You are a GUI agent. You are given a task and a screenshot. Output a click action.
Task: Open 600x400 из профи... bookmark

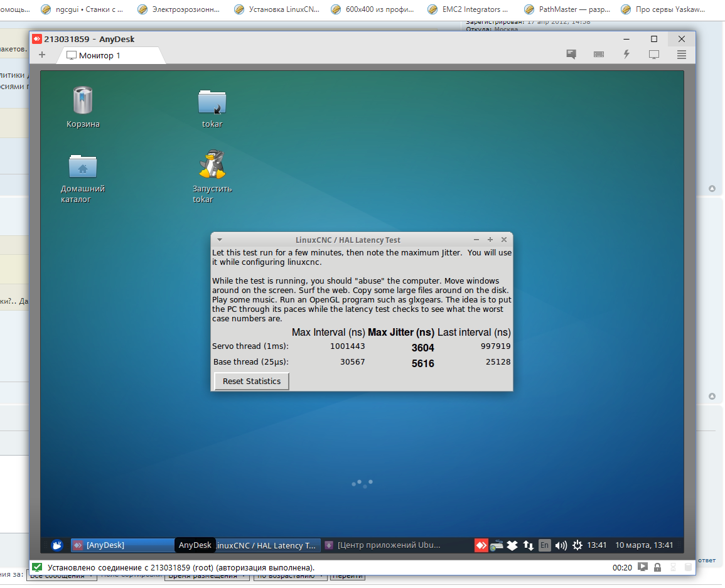coord(373,9)
